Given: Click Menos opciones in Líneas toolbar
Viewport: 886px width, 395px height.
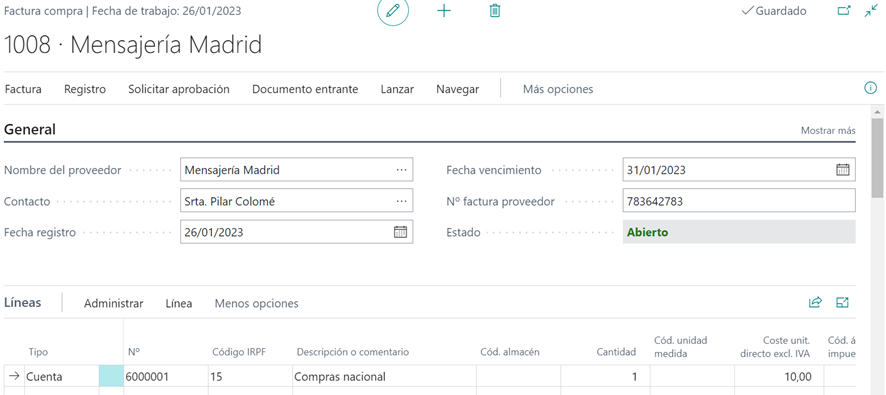Looking at the screenshot, I should tap(257, 303).
